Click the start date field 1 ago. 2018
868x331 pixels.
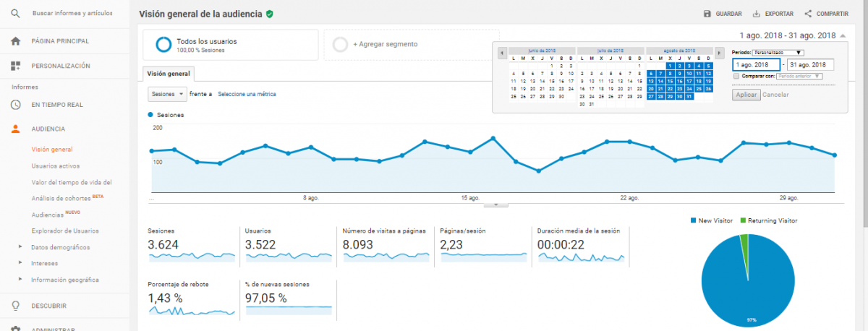pyautogui.click(x=755, y=65)
